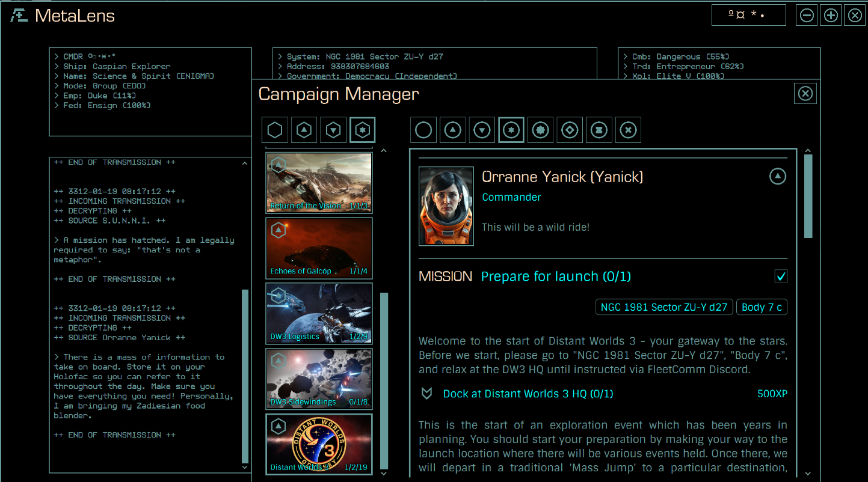Click the commander name box in title bar
868x482 pixels.
pos(748,15)
